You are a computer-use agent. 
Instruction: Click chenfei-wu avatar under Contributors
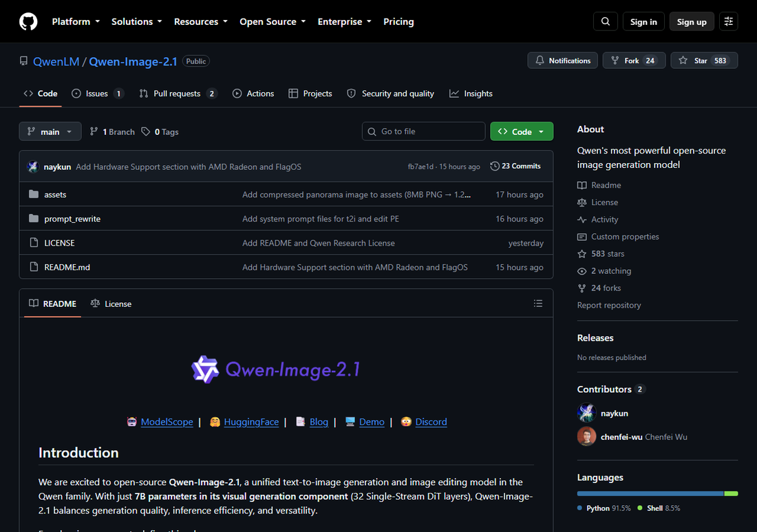point(586,436)
